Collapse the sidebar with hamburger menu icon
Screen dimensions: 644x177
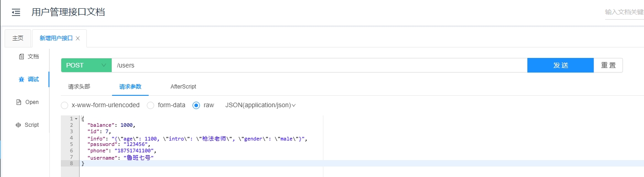point(16,12)
